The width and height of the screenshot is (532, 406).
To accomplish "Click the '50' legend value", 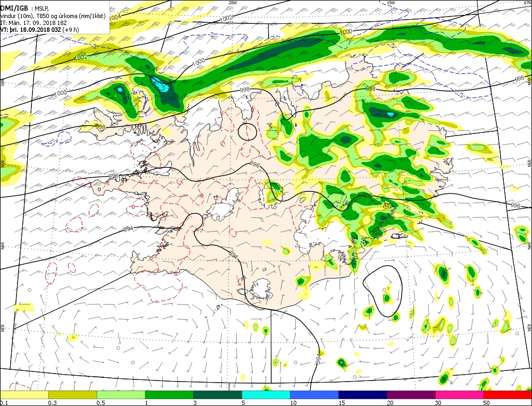I will 487,403.
